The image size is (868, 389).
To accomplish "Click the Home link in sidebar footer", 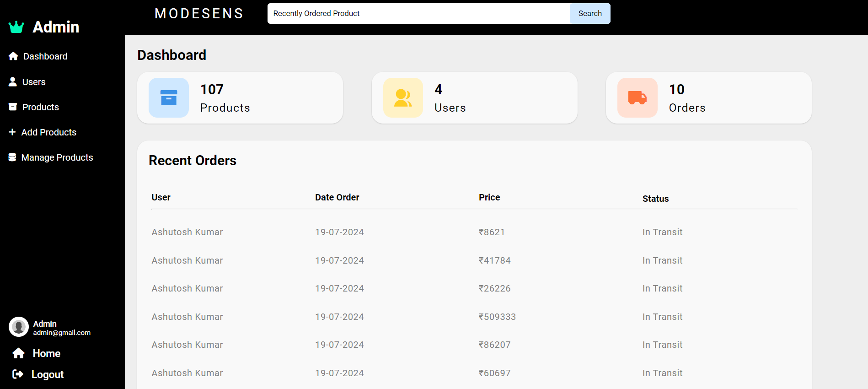I will pos(47,353).
